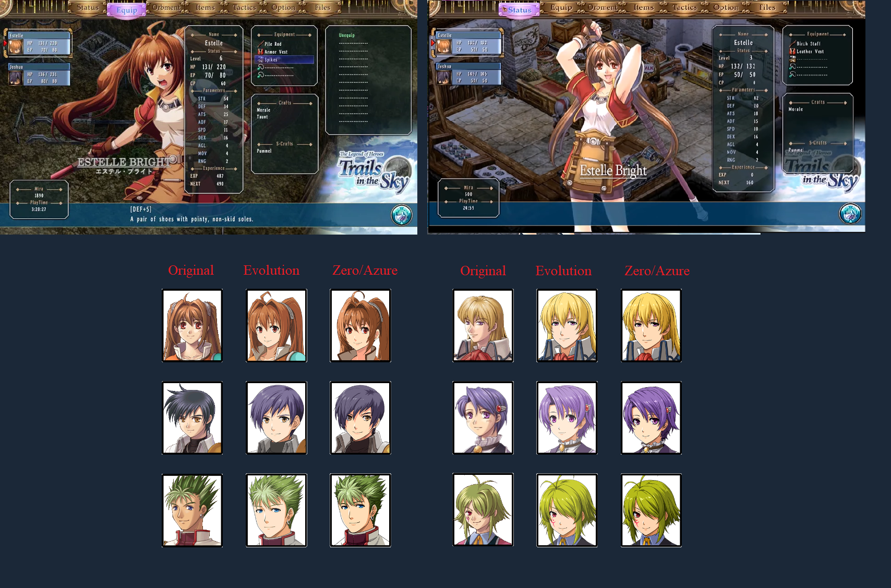
Task: Open the Files tab in right game screenshot
Action: click(x=767, y=7)
